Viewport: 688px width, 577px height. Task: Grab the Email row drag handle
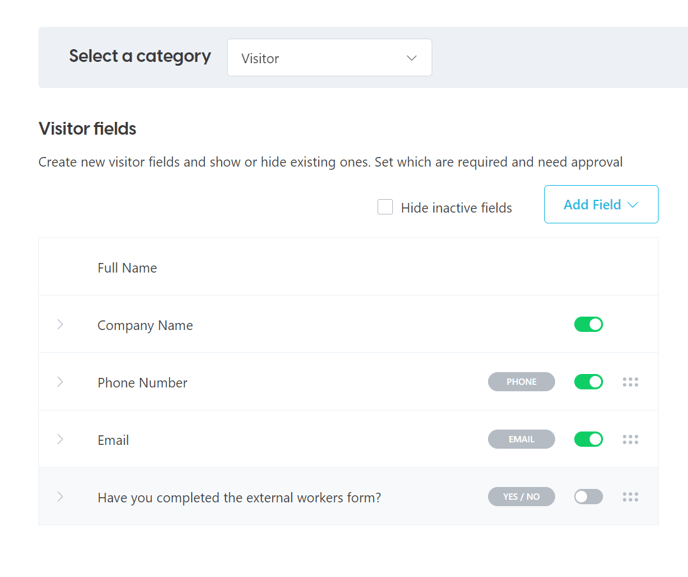(x=630, y=439)
